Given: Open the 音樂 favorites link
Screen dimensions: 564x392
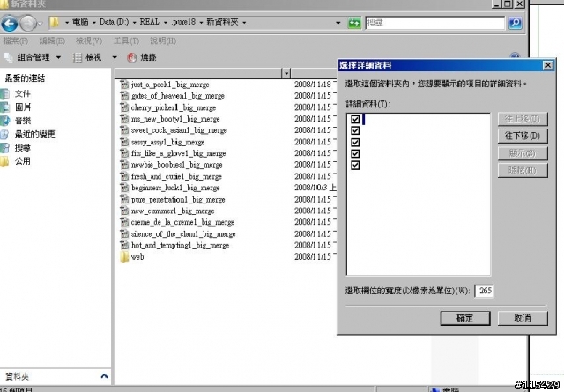Looking at the screenshot, I should pos(23,121).
